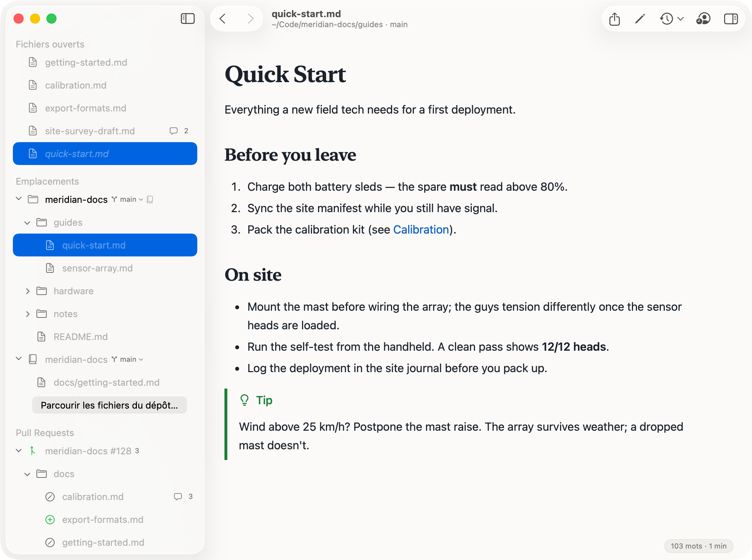Open docs/getting-started.md in repository

pos(105,382)
